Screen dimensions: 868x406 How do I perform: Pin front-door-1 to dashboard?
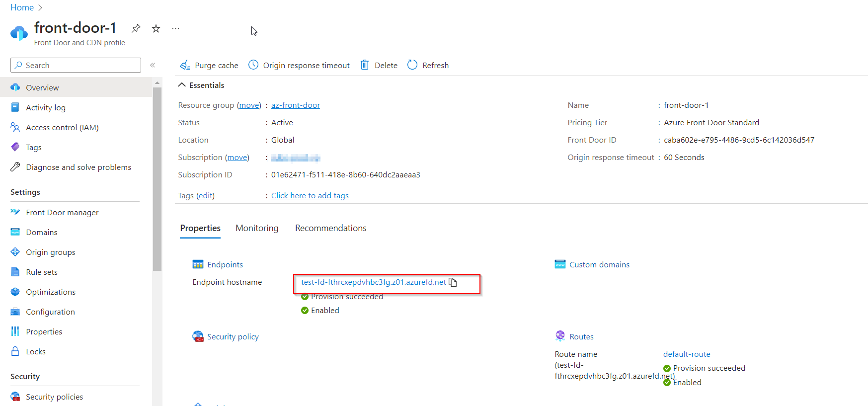[x=136, y=28]
